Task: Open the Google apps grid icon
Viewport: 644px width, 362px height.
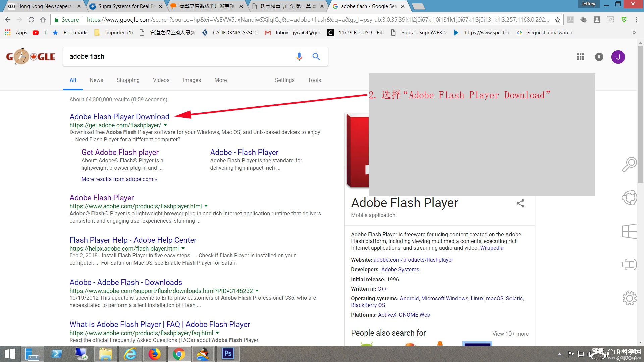Action: coord(581,57)
